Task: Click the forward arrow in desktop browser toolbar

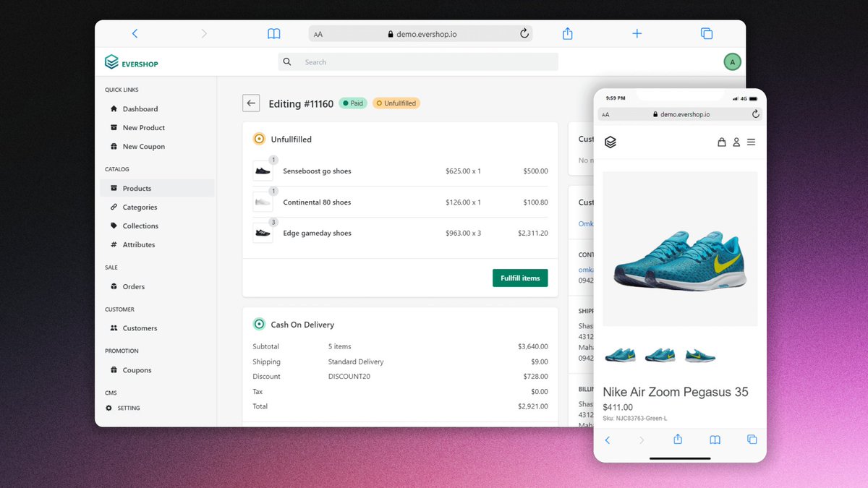Action: click(204, 33)
